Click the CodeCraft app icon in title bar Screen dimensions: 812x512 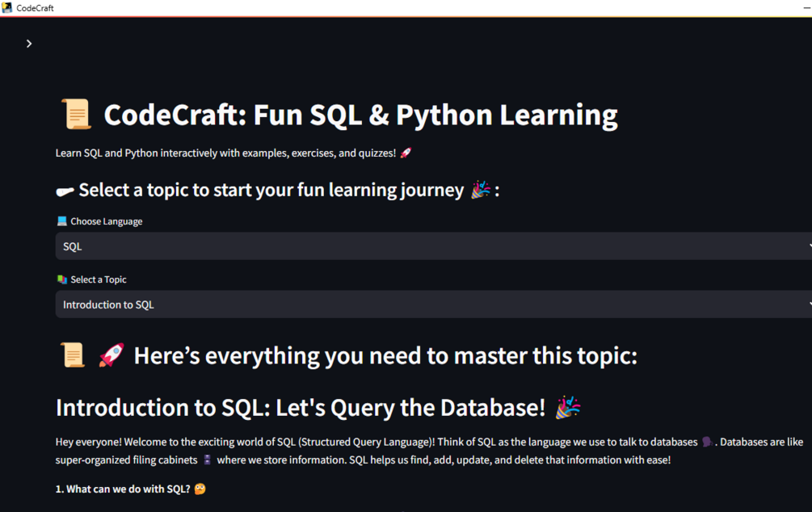[x=6, y=8]
